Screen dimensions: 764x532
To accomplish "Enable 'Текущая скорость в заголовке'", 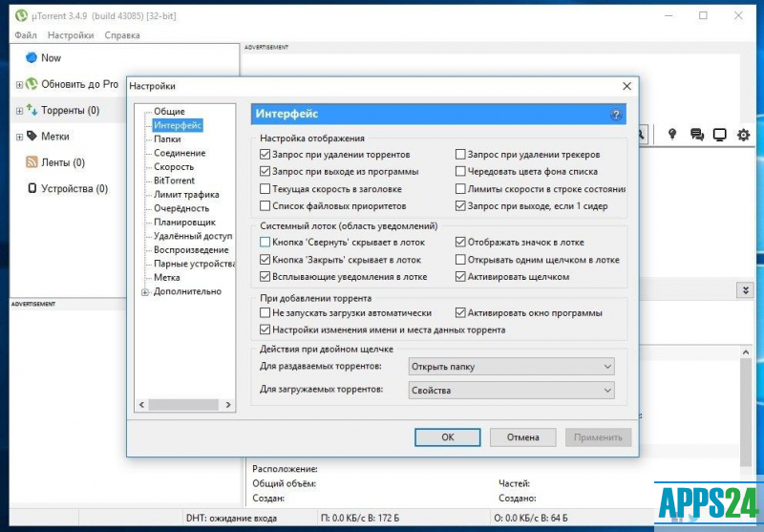I will pyautogui.click(x=265, y=188).
